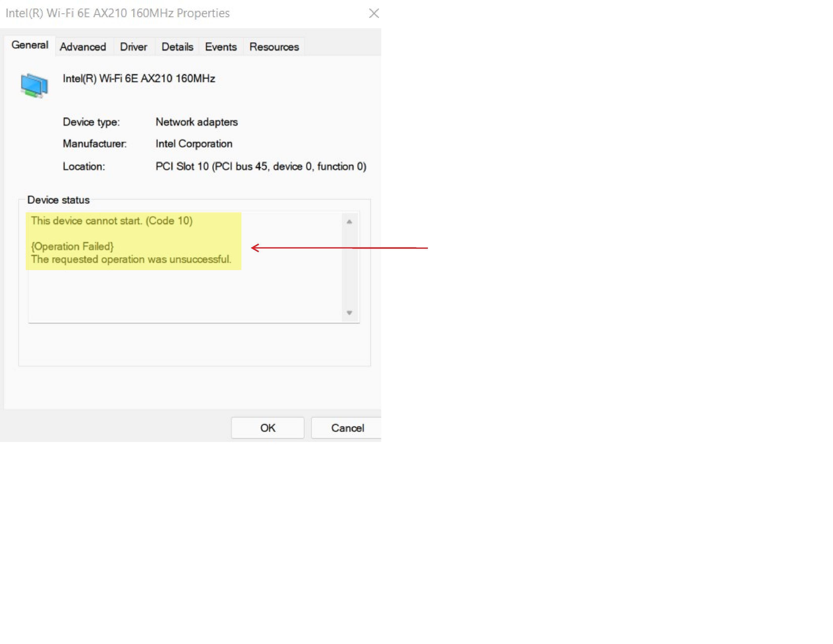
Task: Switch to the Details tab
Action: click(x=177, y=47)
